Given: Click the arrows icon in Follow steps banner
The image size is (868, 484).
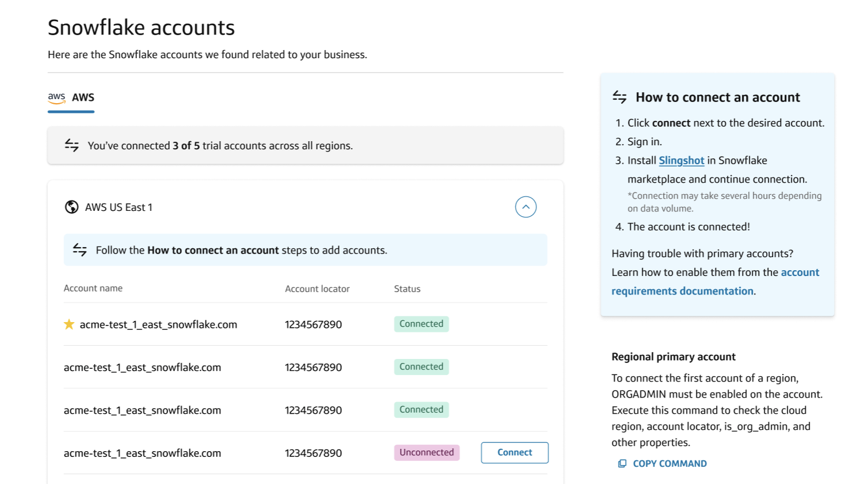Looking at the screenshot, I should (80, 249).
